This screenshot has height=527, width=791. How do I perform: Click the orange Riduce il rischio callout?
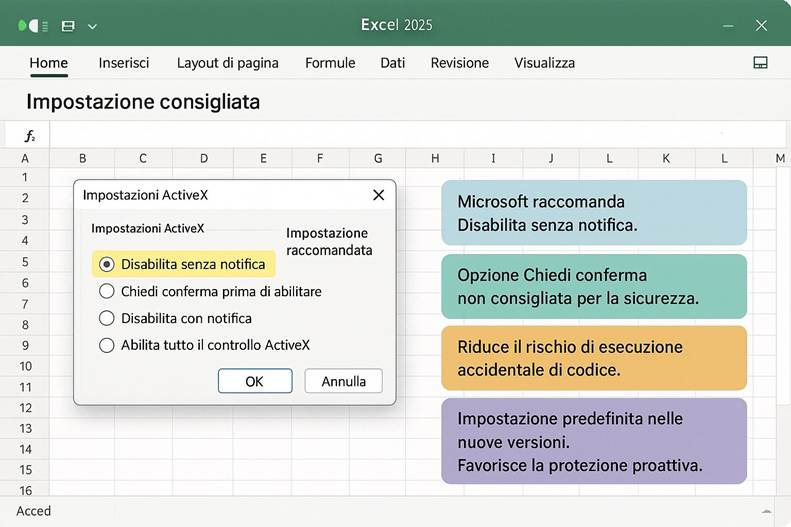(594, 358)
